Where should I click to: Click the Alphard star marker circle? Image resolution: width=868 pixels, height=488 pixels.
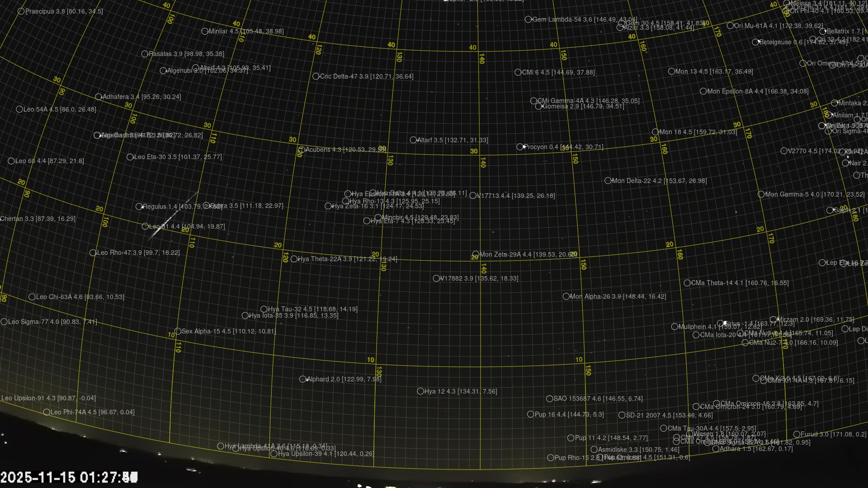coord(302,379)
